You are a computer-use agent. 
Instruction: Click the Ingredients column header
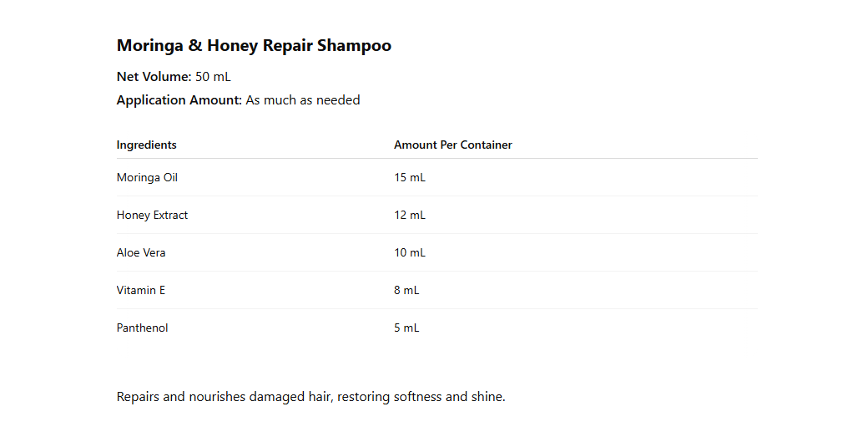pyautogui.click(x=147, y=145)
